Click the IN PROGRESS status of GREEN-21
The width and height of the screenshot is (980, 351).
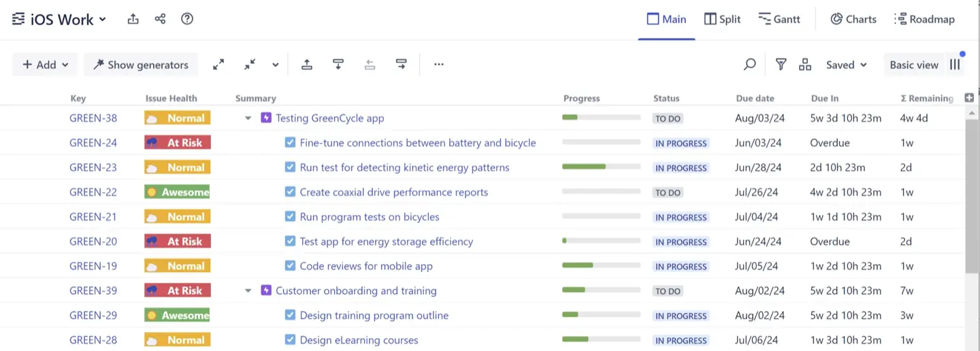pyautogui.click(x=681, y=217)
